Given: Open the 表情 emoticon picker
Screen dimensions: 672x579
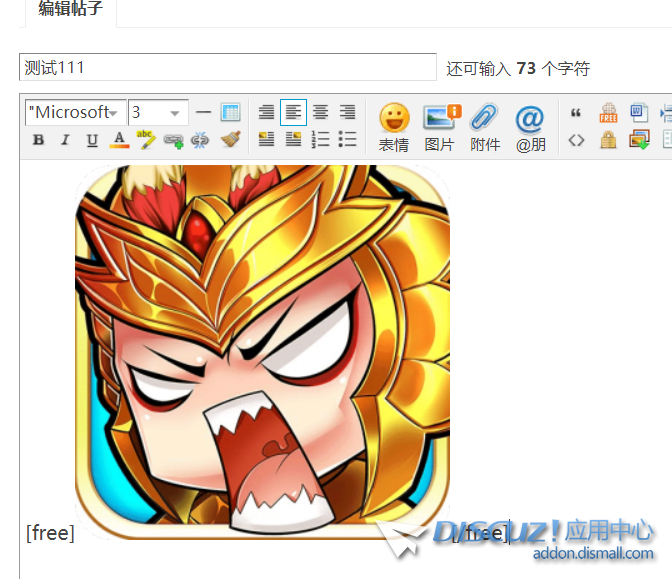Looking at the screenshot, I should tap(394, 127).
